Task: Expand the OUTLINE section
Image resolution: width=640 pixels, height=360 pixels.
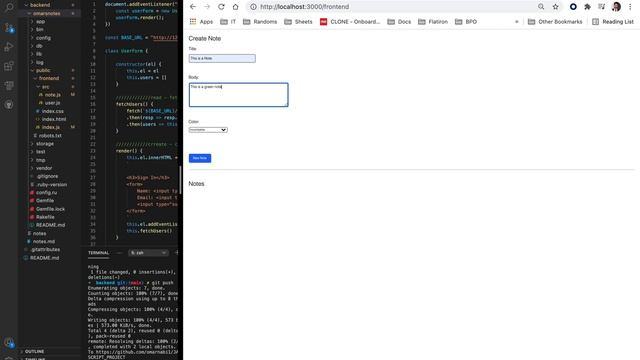Action: 34,351
